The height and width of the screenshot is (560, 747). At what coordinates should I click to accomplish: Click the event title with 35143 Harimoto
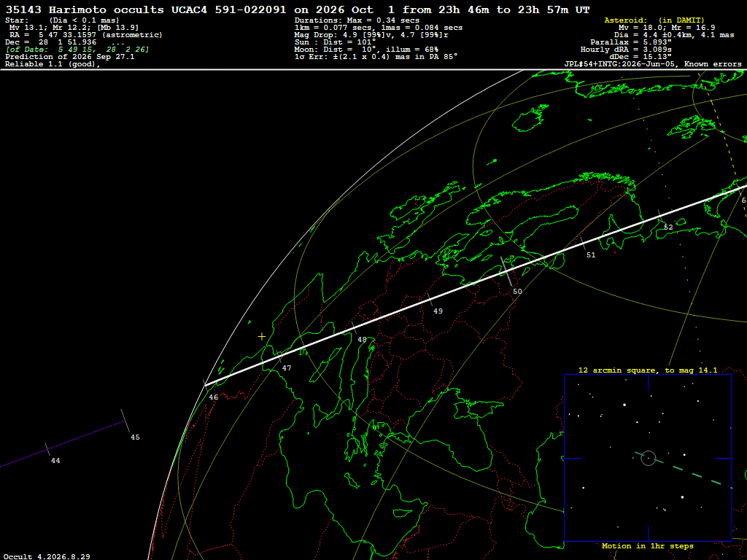coord(298,9)
